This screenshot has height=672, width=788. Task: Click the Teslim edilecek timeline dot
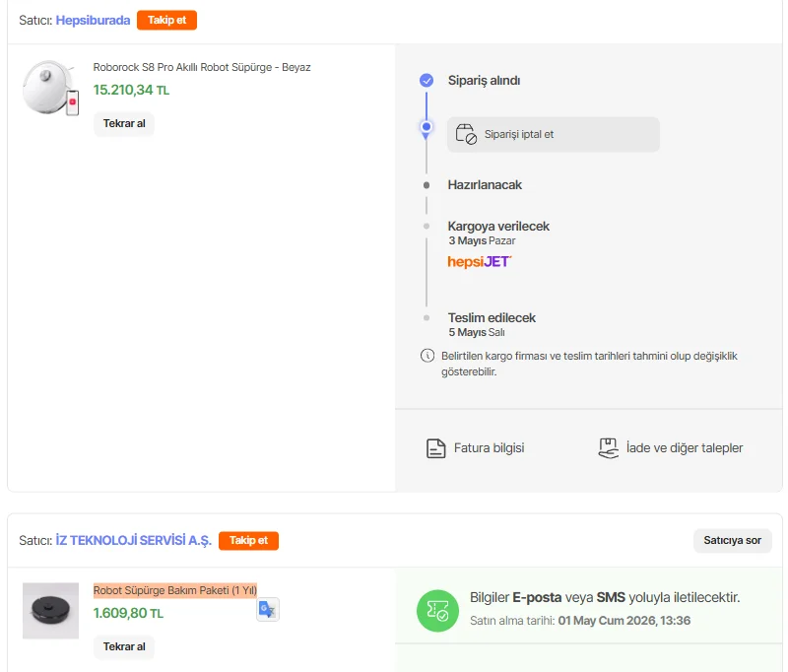coord(427,317)
